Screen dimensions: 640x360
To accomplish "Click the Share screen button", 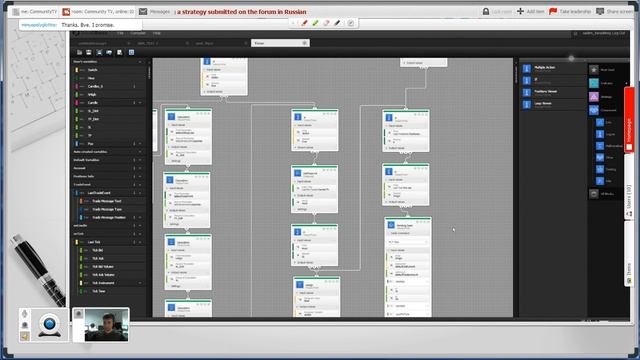I will point(616,11).
